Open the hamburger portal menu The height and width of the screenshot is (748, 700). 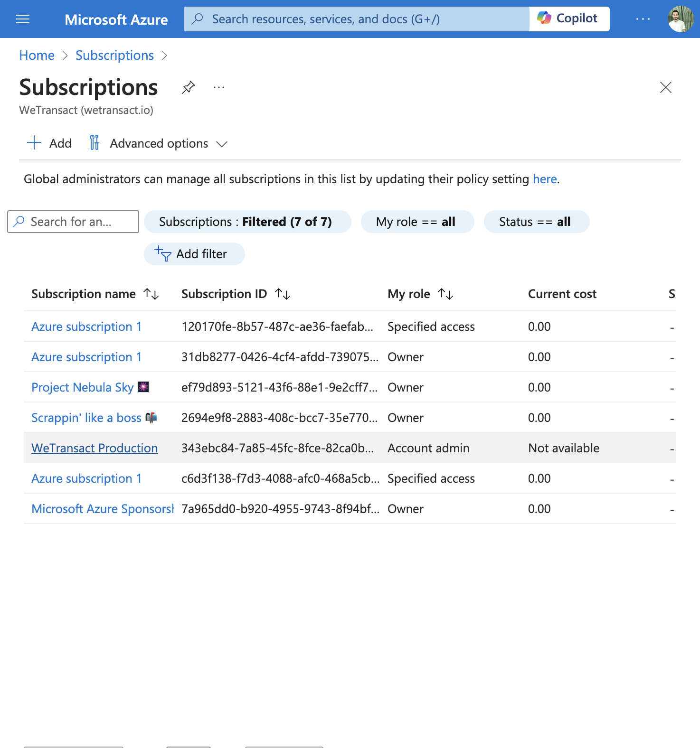coord(23,19)
